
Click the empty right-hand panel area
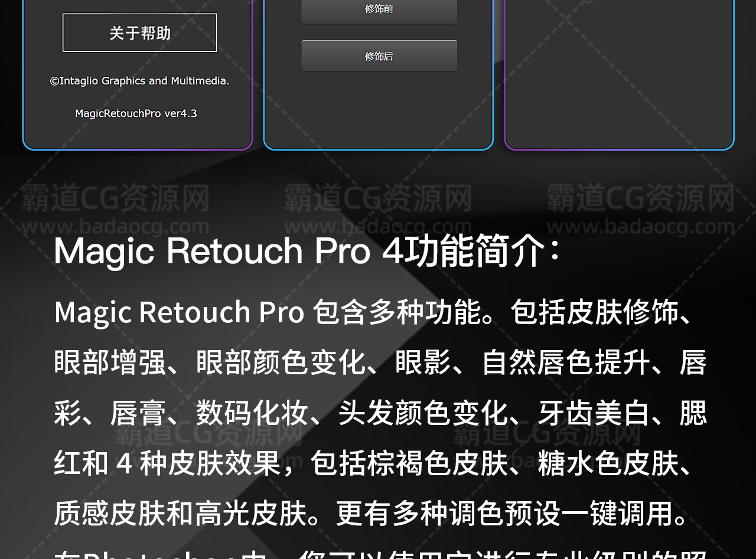[x=619, y=71]
